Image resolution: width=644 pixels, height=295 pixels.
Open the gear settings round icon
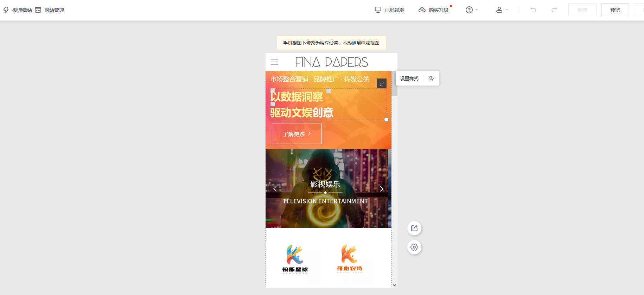point(414,247)
